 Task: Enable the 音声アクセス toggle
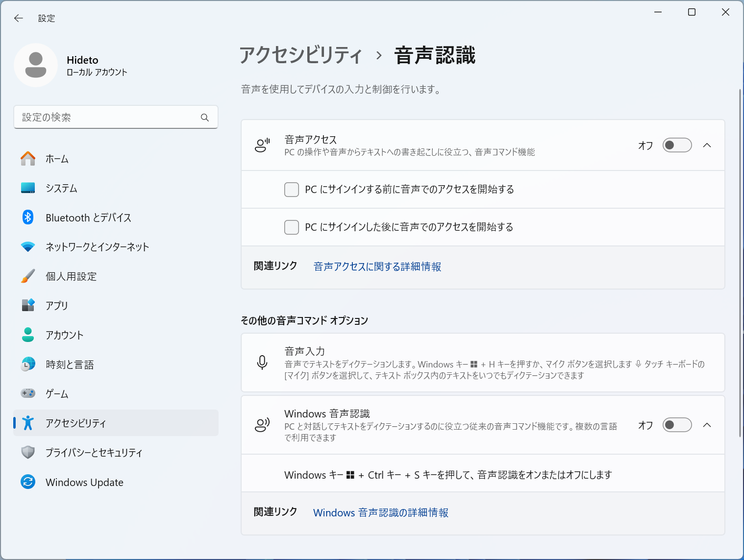tap(677, 145)
